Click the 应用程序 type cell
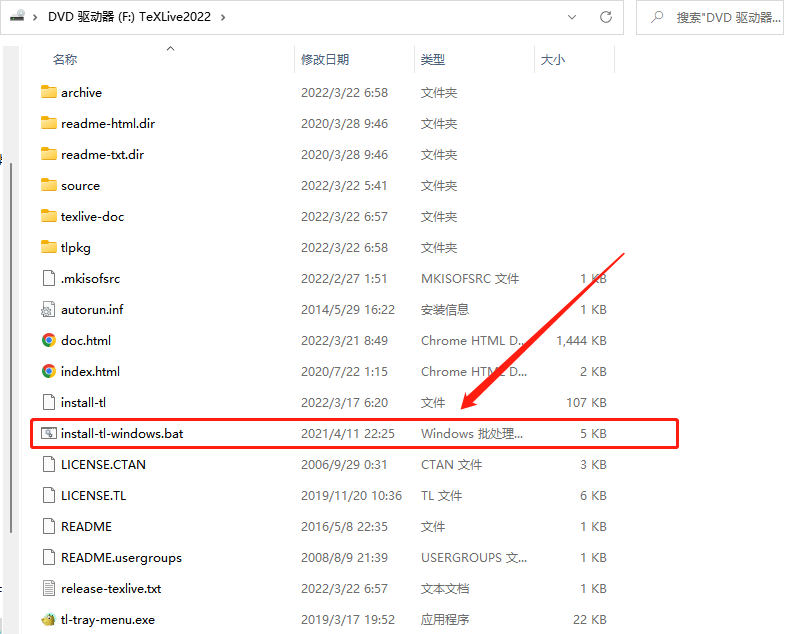The height and width of the screenshot is (634, 785). click(445, 620)
